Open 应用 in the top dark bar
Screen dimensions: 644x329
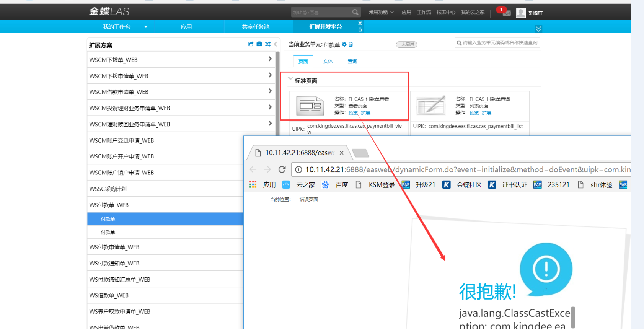tap(406, 13)
